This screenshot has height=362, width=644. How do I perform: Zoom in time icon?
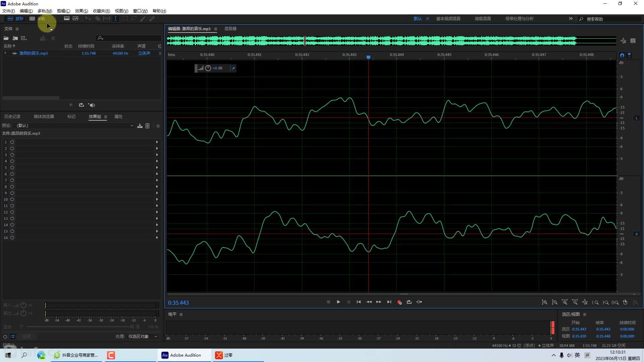pos(565,302)
